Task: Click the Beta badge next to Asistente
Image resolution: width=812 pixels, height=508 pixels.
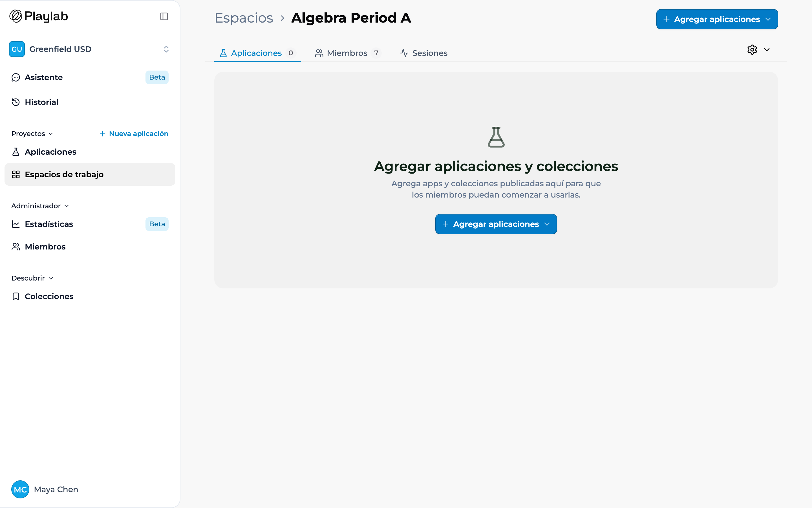Action: 157,77
